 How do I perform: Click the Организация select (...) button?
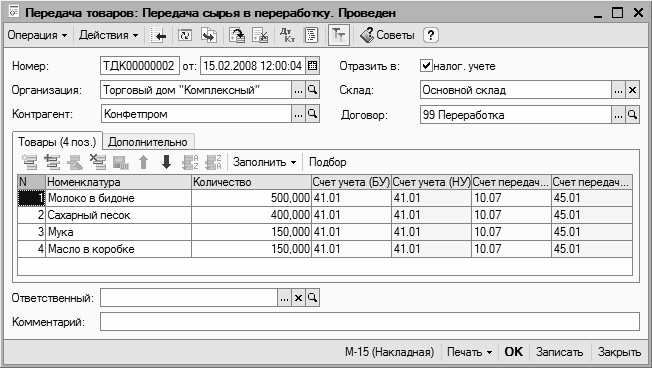click(x=298, y=90)
